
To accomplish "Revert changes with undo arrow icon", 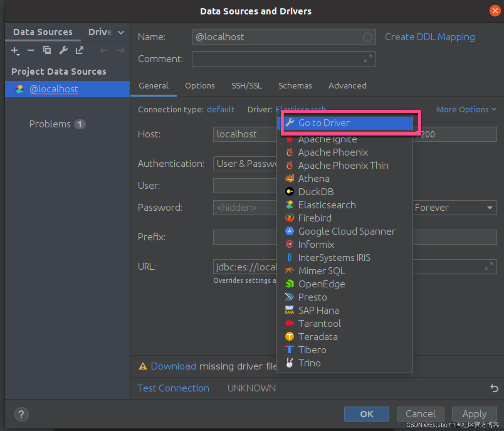I will pyautogui.click(x=494, y=388).
